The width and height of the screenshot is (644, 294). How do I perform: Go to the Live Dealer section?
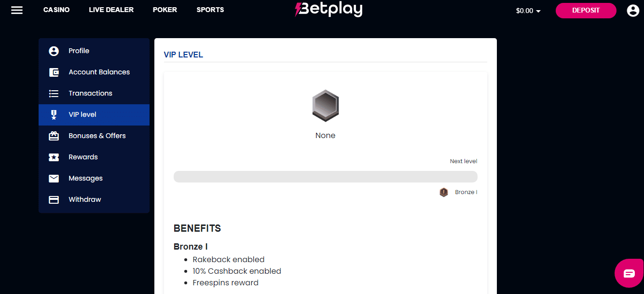coord(111,10)
